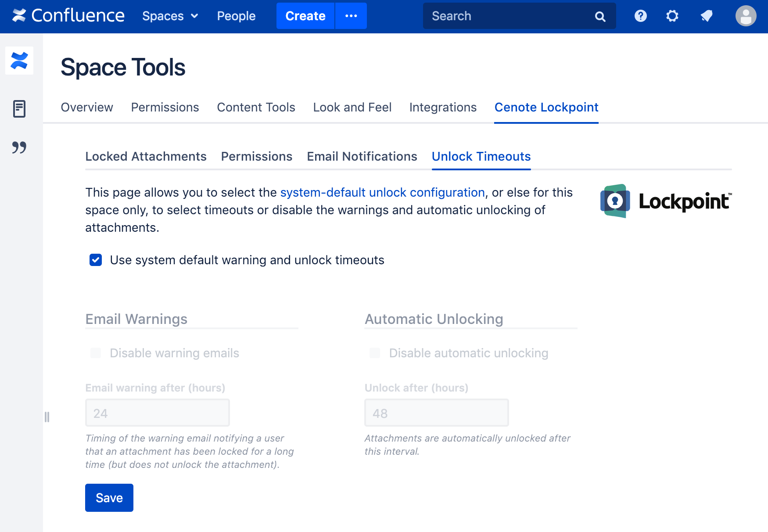The height and width of the screenshot is (532, 768).
Task: Open the user profile avatar
Action: pos(746,16)
